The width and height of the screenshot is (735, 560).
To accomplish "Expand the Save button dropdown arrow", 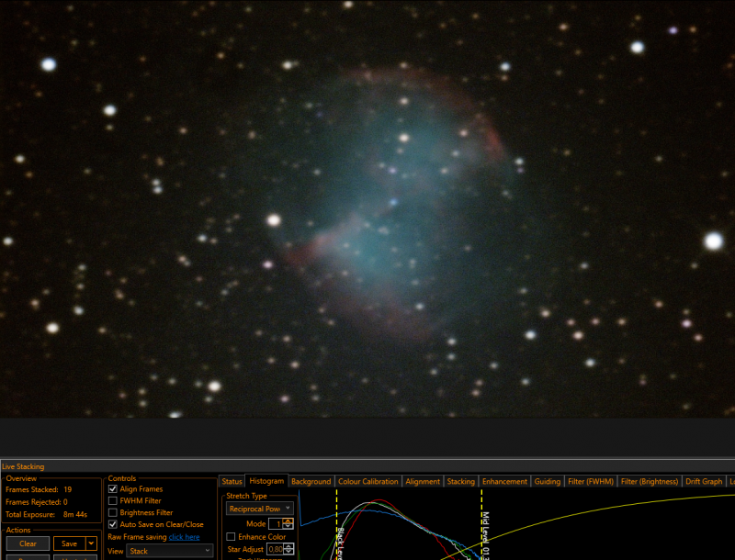I will click(x=91, y=543).
